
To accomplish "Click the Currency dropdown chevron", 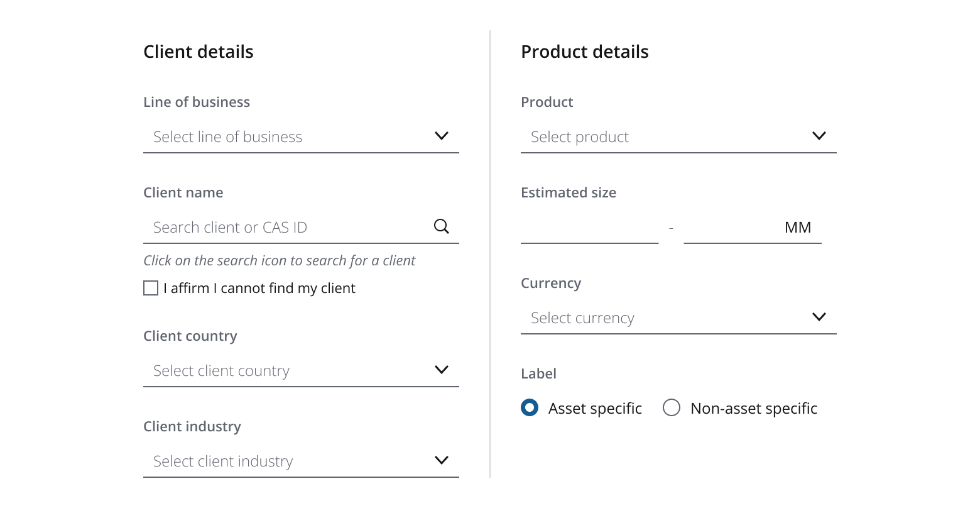I will [x=819, y=317].
